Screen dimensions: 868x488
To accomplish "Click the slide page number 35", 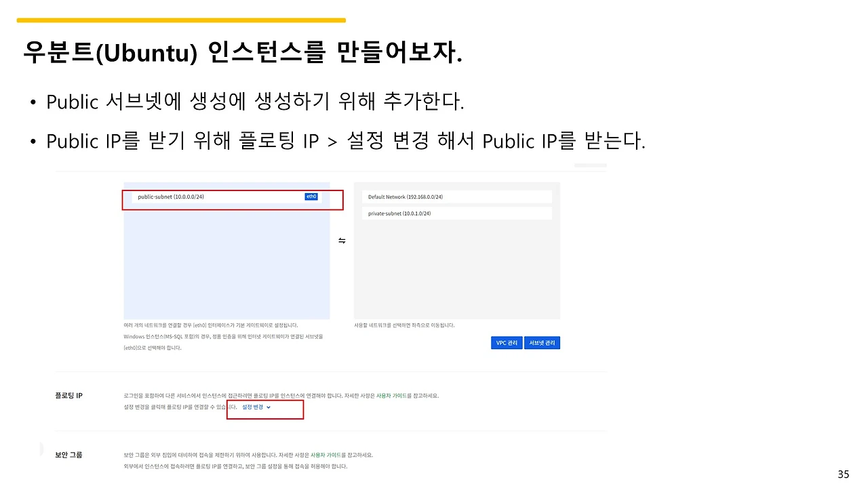I will pos(843,474).
